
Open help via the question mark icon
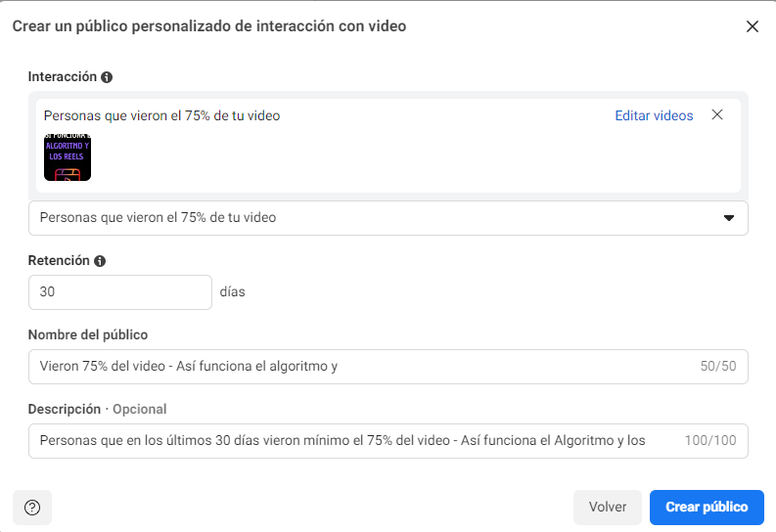(x=32, y=507)
